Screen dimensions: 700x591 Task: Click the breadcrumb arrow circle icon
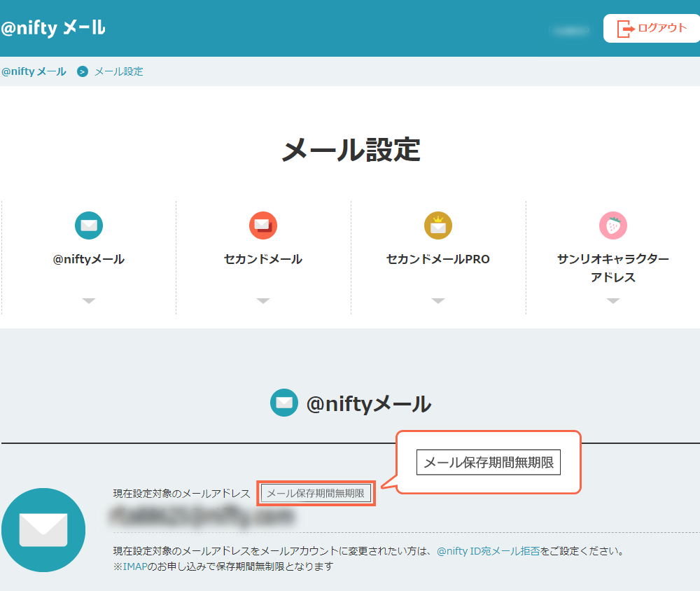coord(82,71)
